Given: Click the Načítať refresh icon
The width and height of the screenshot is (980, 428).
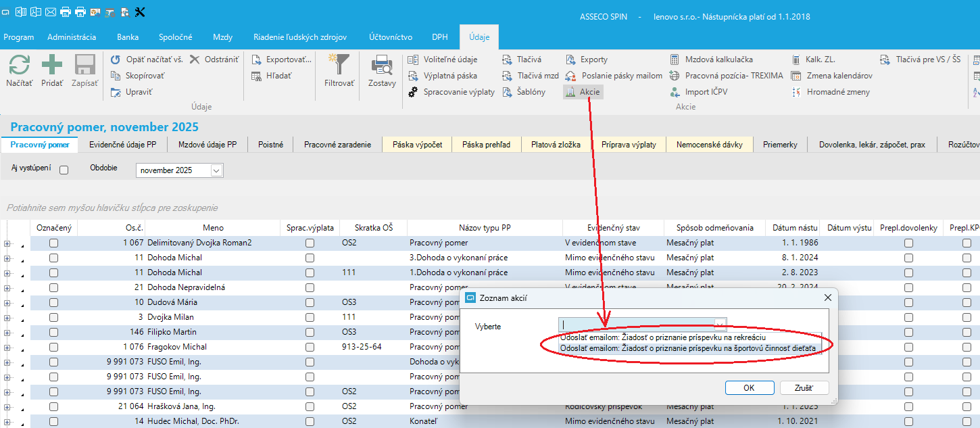Looking at the screenshot, I should point(19,66).
